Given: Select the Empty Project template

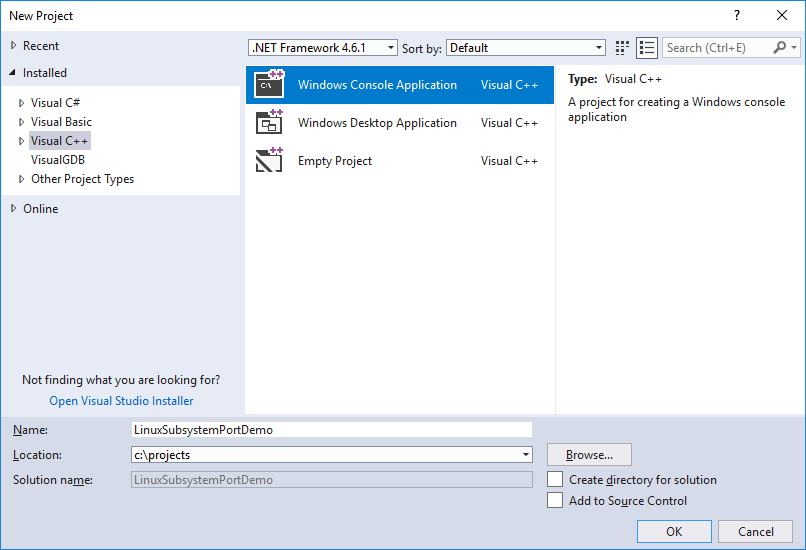Looking at the screenshot, I should pyautogui.click(x=400, y=161).
